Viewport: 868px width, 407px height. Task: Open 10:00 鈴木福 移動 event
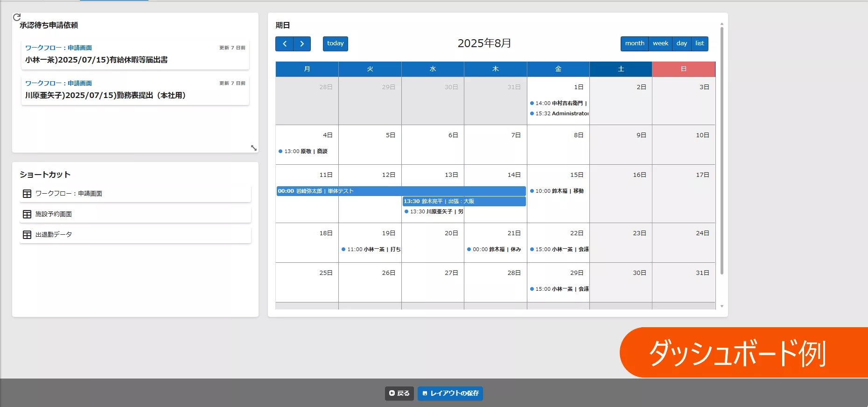pos(558,191)
